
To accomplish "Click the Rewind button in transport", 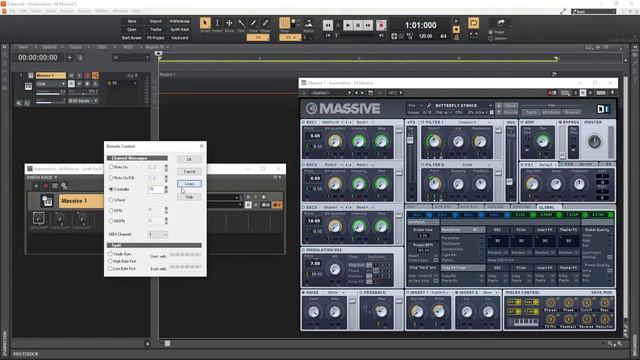I will click(x=328, y=25).
